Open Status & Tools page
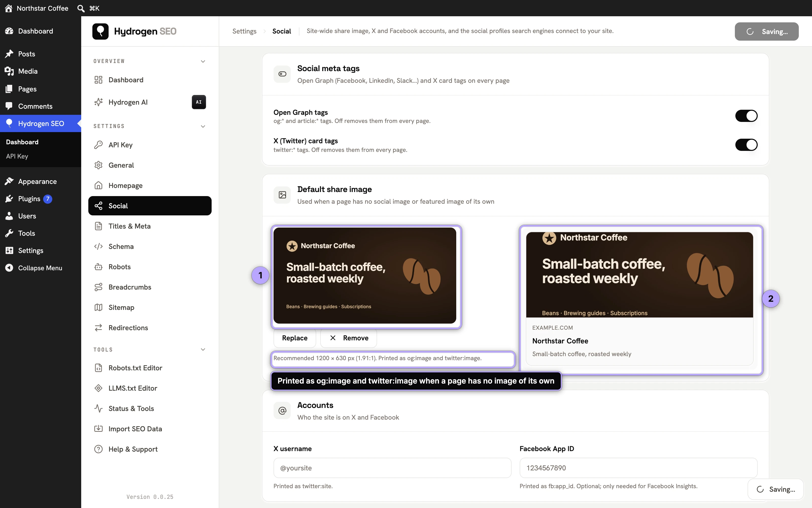This screenshot has width=812, height=508. 150,408
